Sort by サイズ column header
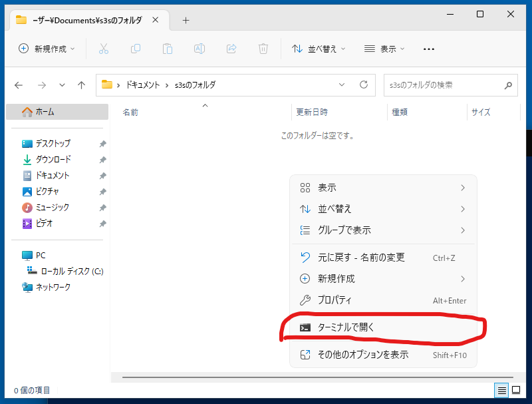 click(481, 112)
